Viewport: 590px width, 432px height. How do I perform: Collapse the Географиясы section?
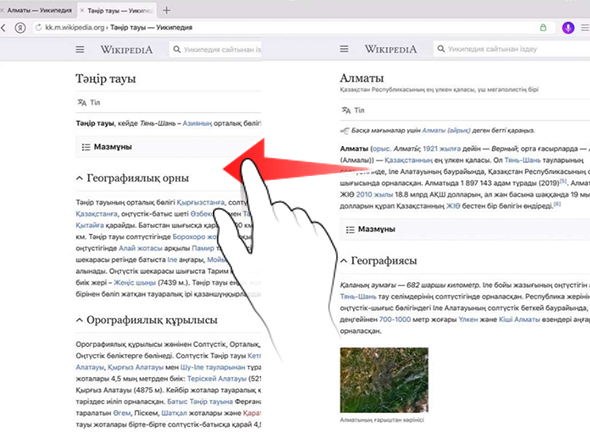344,261
